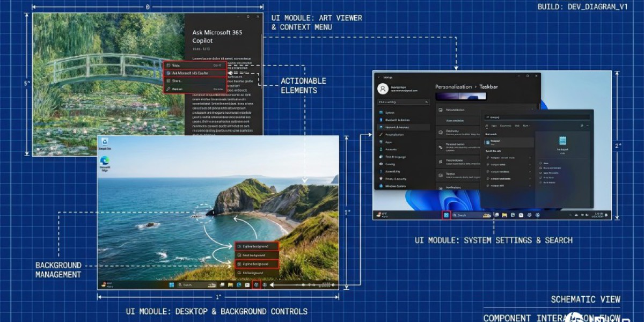Select Bluetooth & devices in Settings sidebar
This screenshot has height=322, width=644.
[397, 120]
